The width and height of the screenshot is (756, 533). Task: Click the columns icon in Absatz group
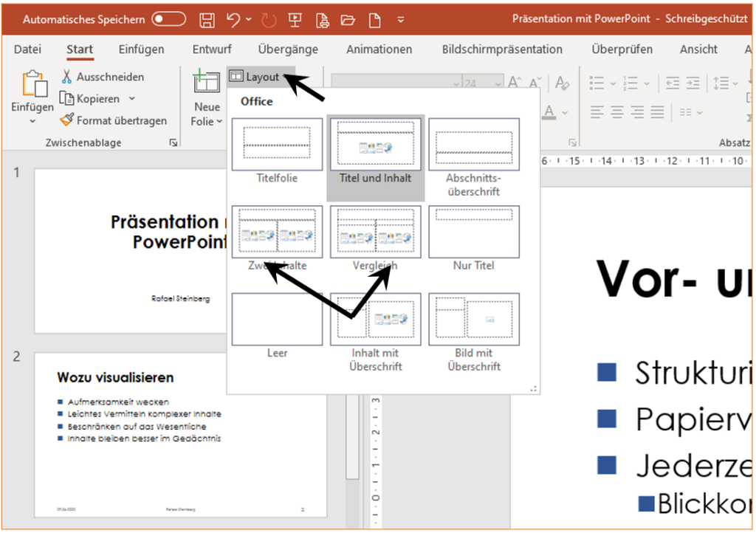686,112
